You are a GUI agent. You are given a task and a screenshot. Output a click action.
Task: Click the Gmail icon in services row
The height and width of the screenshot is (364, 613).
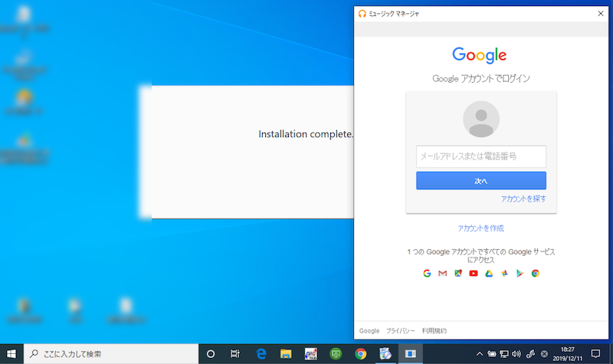442,274
